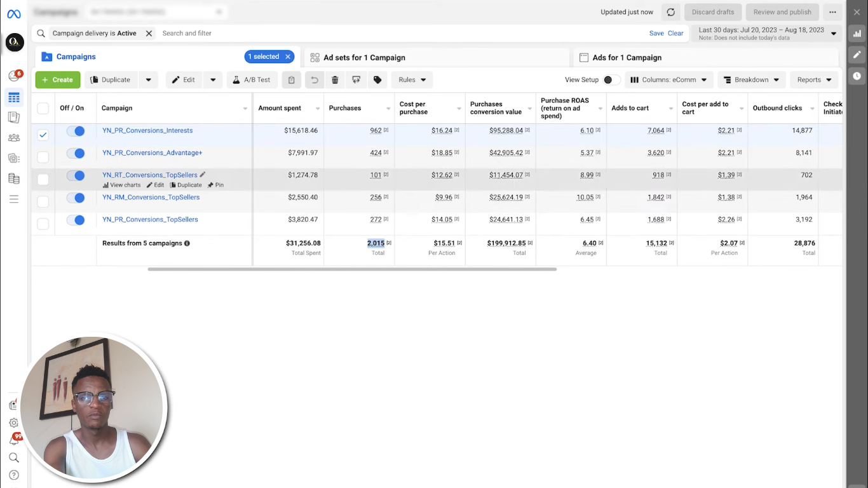
Task: Open the pencil edit icon in right panel
Action: click(857, 55)
